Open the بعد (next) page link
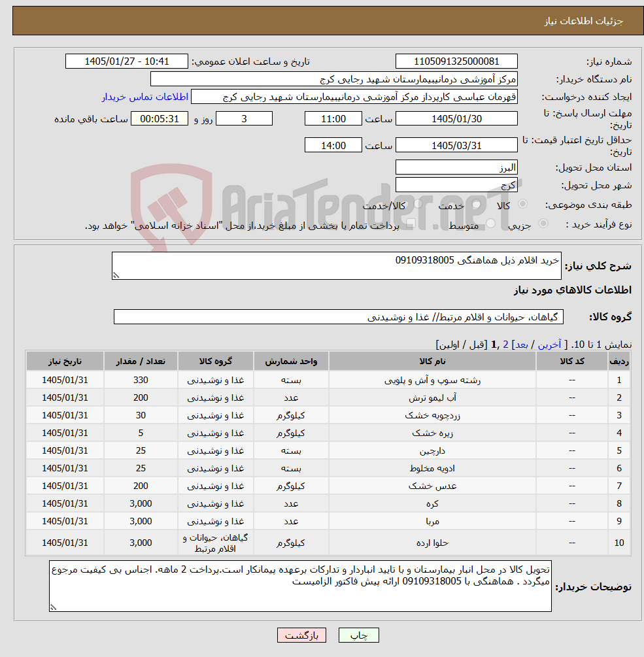This screenshot has width=644, height=657. click(x=521, y=345)
